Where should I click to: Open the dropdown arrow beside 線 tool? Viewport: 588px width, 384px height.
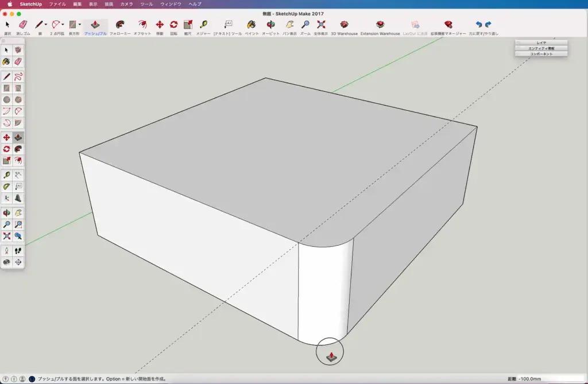(x=46, y=25)
